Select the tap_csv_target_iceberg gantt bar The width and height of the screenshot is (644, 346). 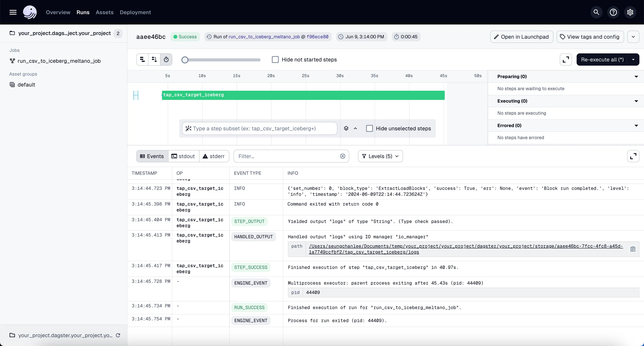303,95
